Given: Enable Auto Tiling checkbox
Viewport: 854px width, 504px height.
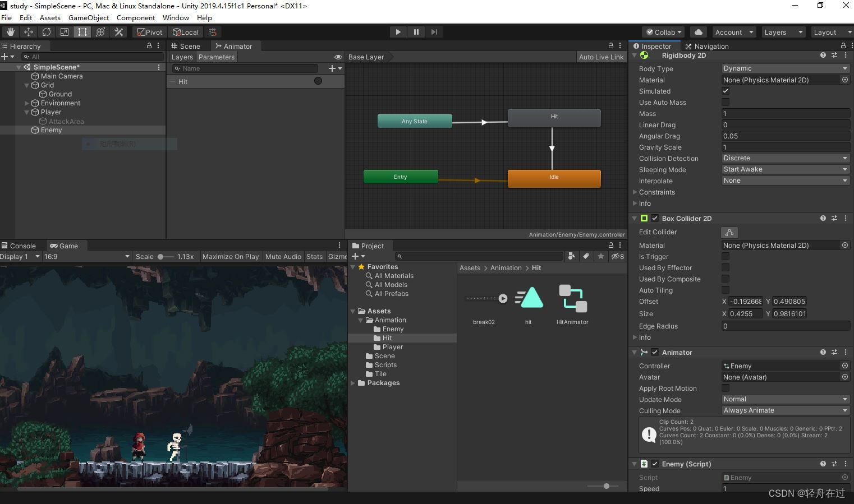Looking at the screenshot, I should pyautogui.click(x=726, y=290).
